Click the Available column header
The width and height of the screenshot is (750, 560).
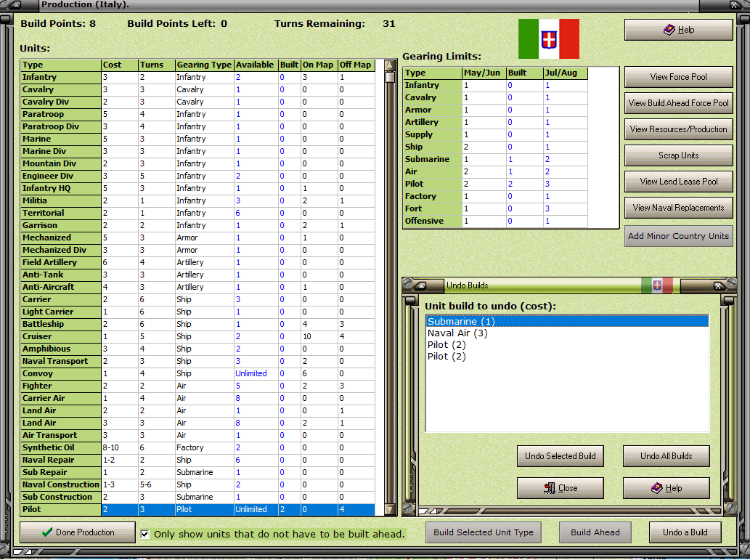pos(256,65)
